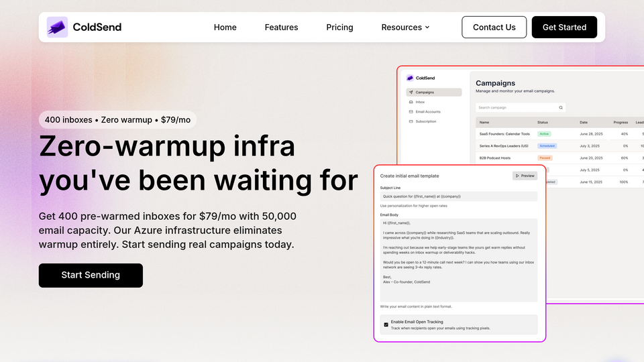This screenshot has height=362, width=644.
Task: Click the 100% progress value
Action: click(623, 182)
